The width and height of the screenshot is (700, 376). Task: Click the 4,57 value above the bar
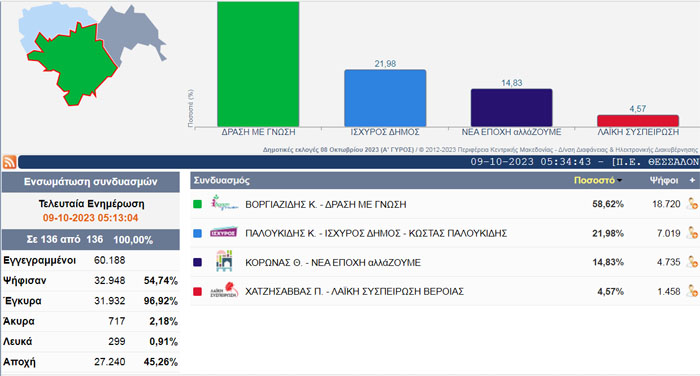click(x=638, y=109)
